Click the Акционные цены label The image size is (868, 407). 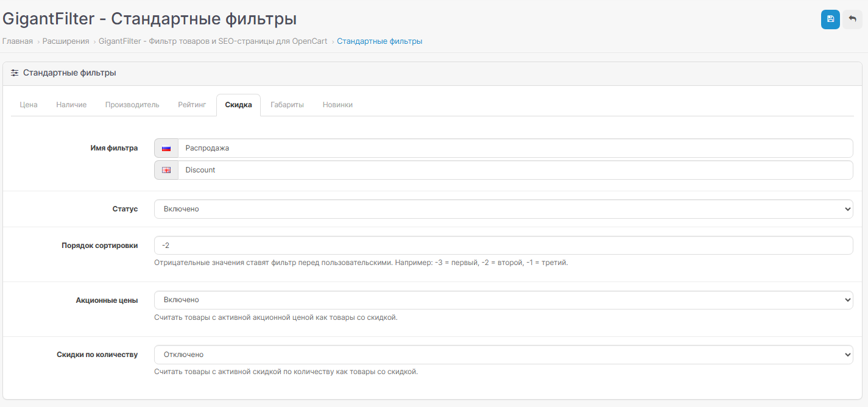pos(107,300)
